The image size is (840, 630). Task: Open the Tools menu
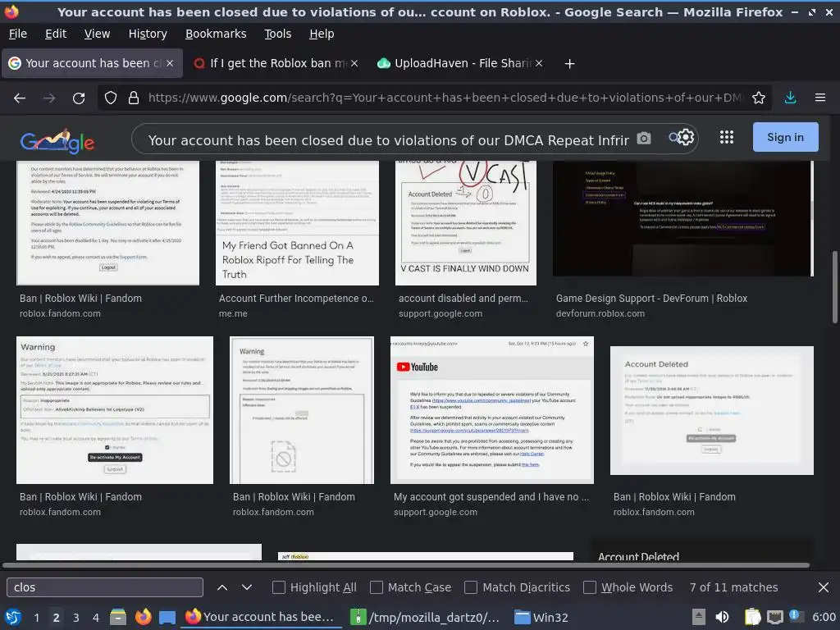(277, 34)
